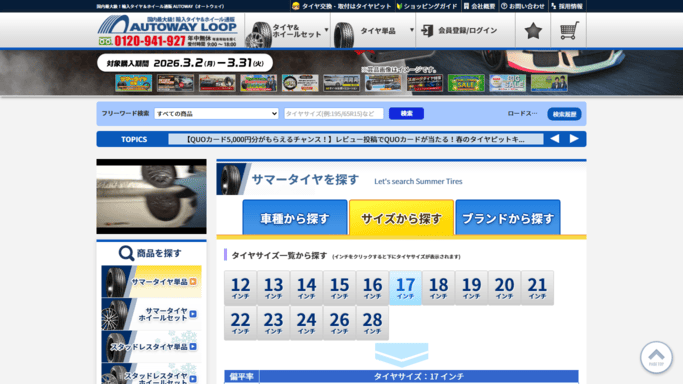683x384 pixels.
Task: Open the QUOカード topics headline
Action: pyautogui.click(x=355, y=139)
